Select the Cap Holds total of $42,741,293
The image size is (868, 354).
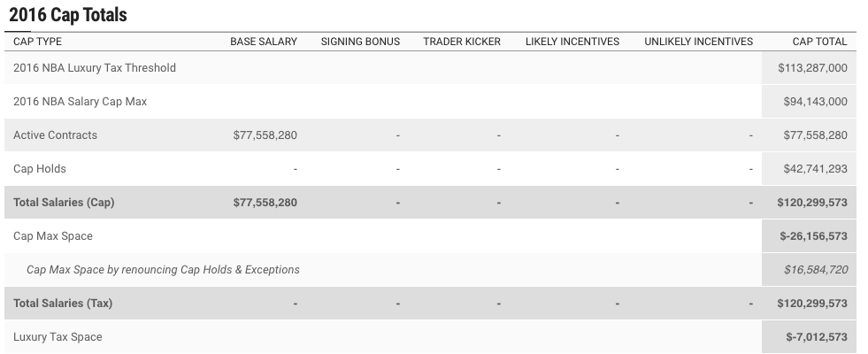815,169
